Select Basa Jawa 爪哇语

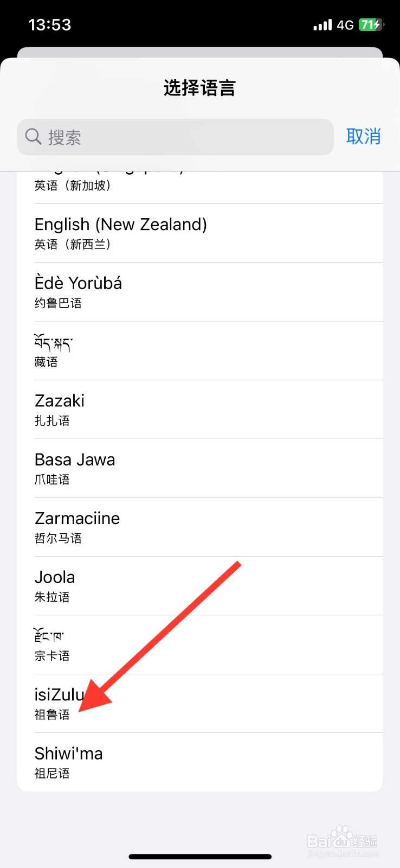pyautogui.click(x=199, y=468)
